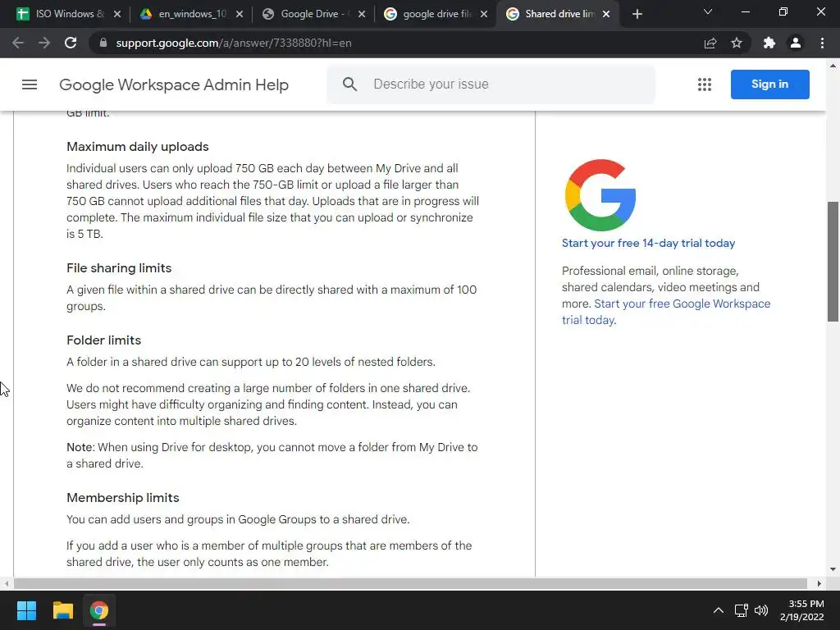This screenshot has height=630, width=840.
Task: Click the horizontal scrollbar thumb
Action: pyautogui.click(x=410, y=583)
